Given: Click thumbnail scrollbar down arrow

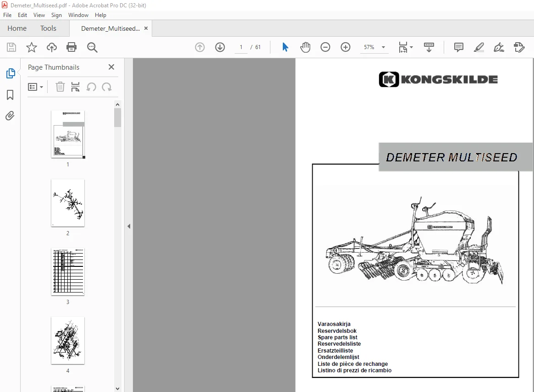Looking at the screenshot, I should [x=117, y=389].
